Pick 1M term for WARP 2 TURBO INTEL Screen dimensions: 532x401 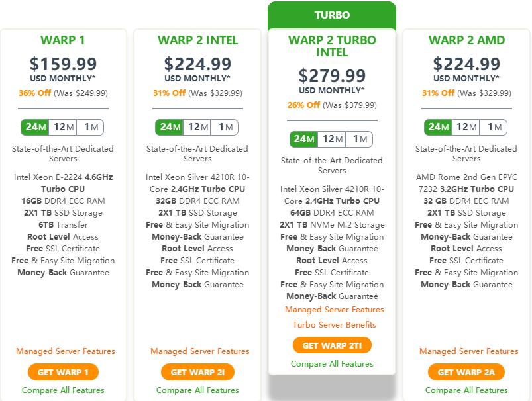359,139
